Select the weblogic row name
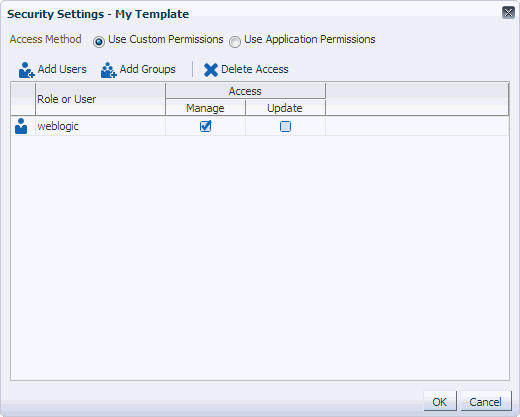 click(58, 126)
